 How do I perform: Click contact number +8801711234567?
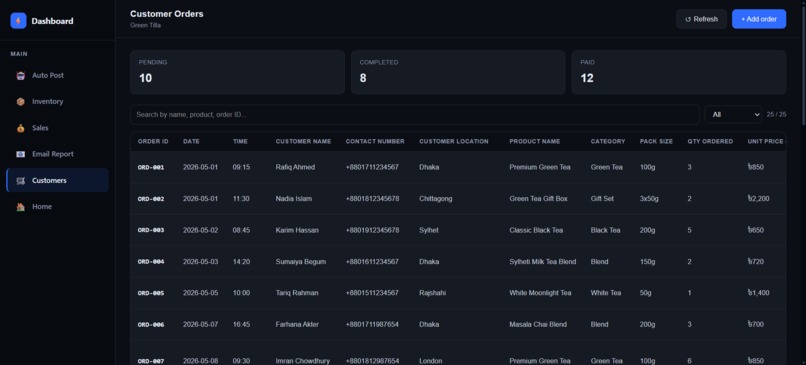pos(372,167)
